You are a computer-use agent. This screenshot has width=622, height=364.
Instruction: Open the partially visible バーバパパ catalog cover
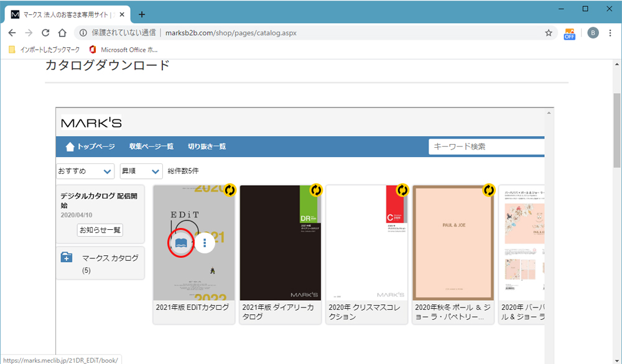[522, 242]
